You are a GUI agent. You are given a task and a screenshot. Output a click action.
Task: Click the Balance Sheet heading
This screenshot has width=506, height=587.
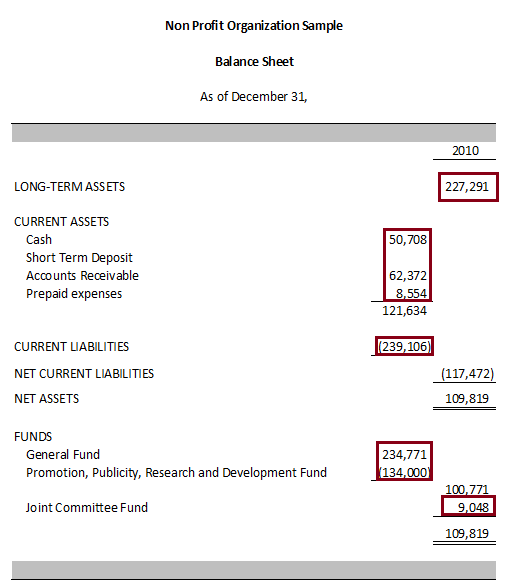point(254,61)
